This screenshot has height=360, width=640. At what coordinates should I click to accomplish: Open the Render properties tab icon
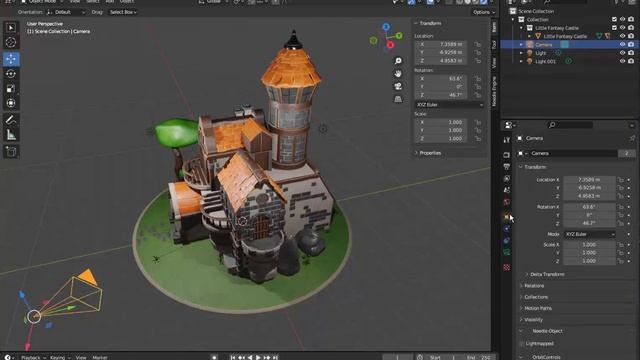[507, 155]
